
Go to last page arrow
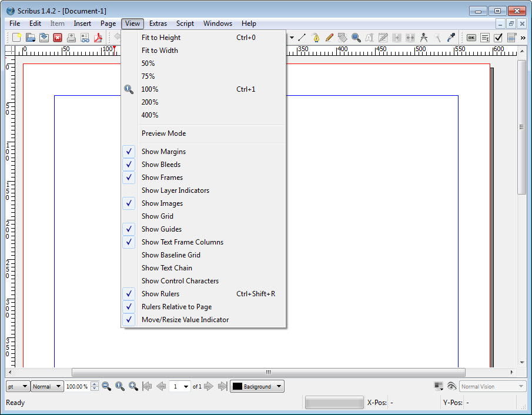tap(222, 386)
